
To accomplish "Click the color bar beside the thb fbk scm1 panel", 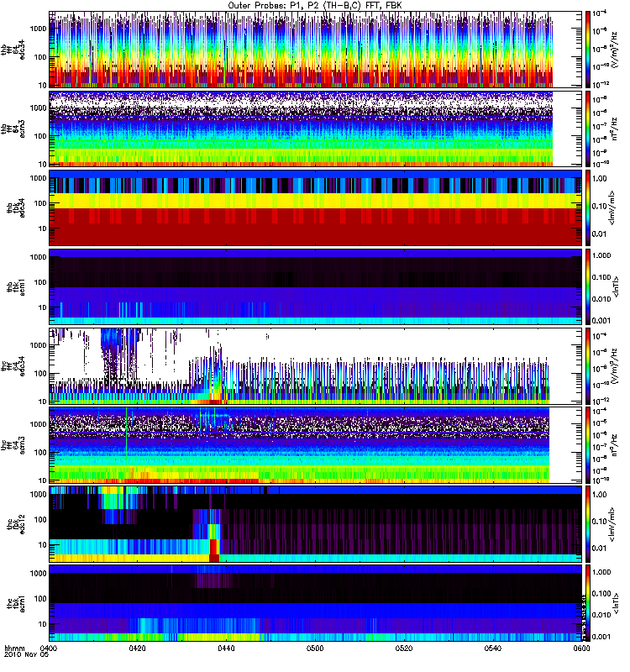I will tap(588, 286).
